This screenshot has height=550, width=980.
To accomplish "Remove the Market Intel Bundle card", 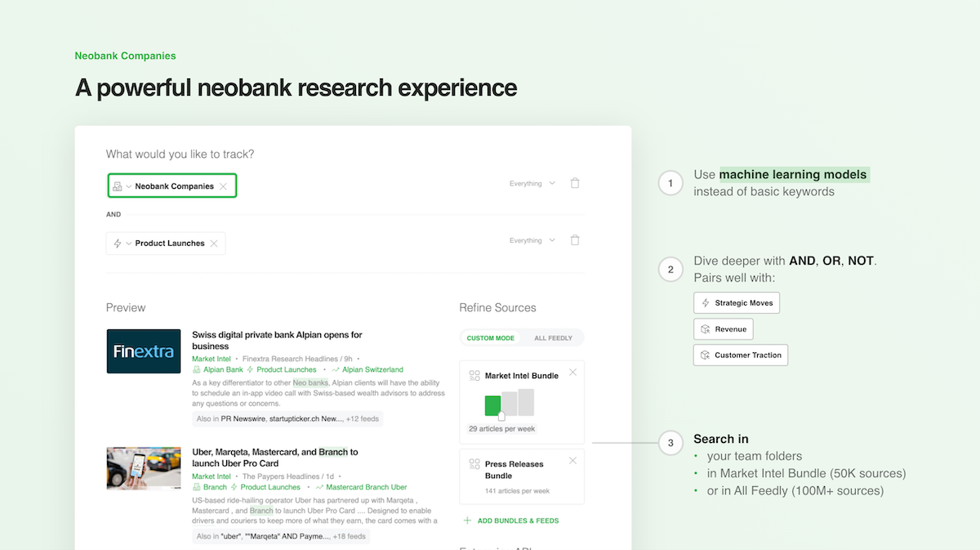I will [x=572, y=373].
